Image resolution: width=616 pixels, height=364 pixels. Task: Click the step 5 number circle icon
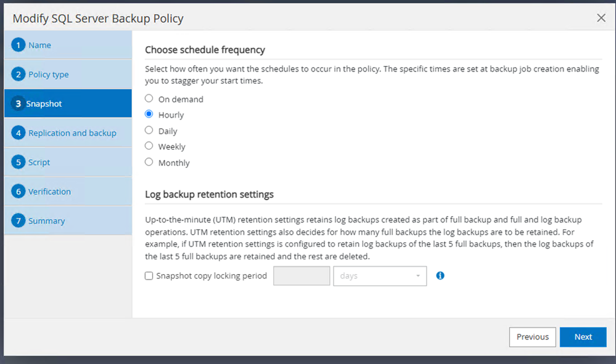tap(18, 163)
